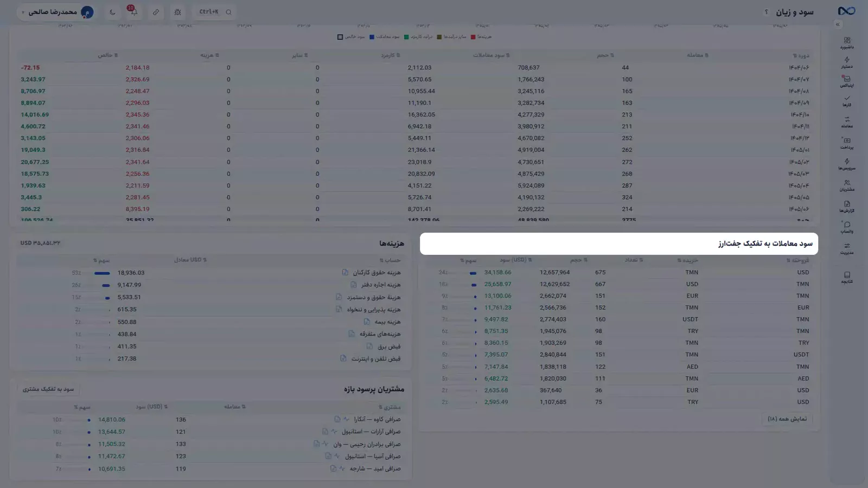This screenshot has width=868, height=488.
Task: Sort expenses by معادل USD column
Action: click(190, 260)
